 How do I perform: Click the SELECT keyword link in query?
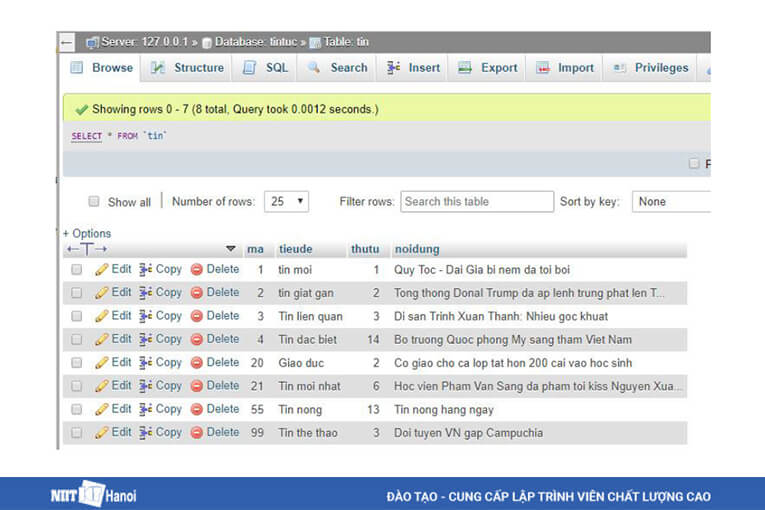tap(86, 136)
